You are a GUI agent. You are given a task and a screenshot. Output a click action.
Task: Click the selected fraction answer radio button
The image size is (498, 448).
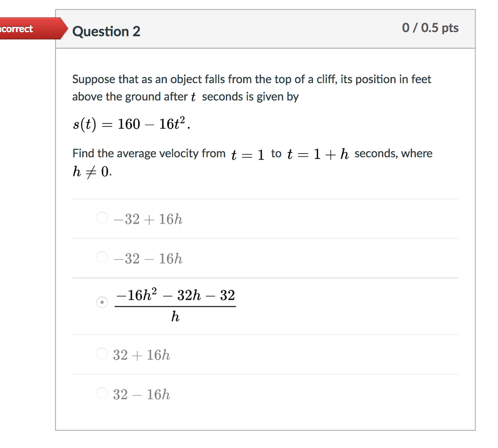coord(102,303)
